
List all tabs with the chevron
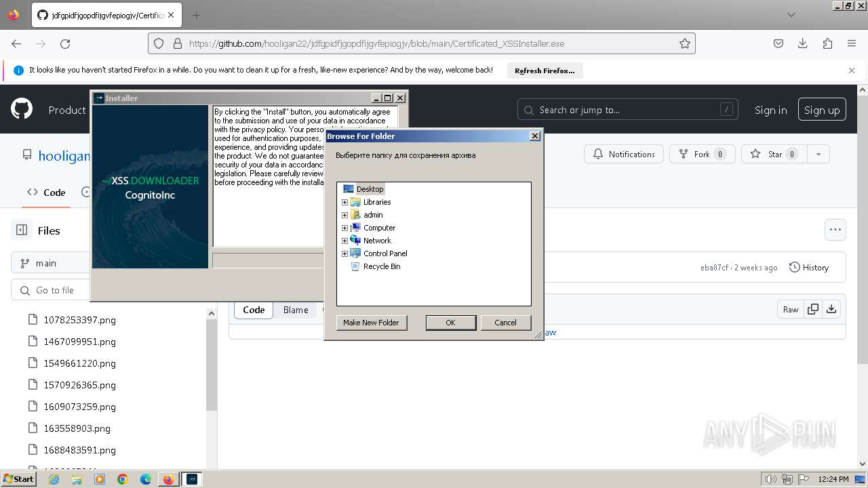[791, 15]
